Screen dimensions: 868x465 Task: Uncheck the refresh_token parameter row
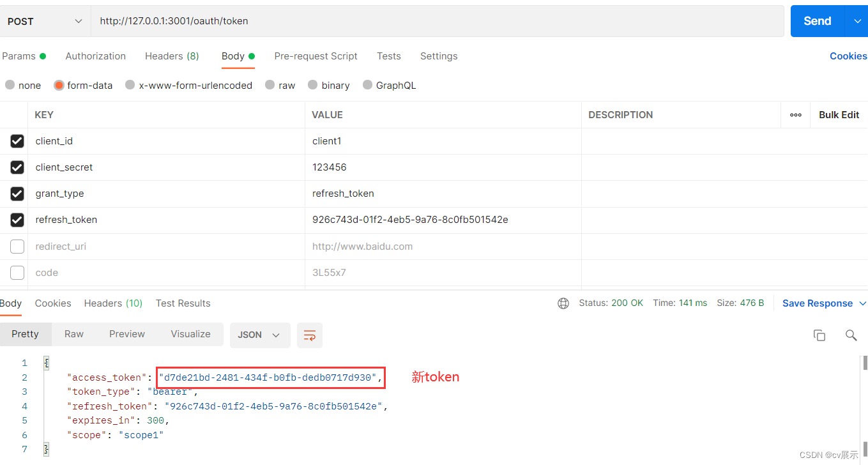coord(17,220)
